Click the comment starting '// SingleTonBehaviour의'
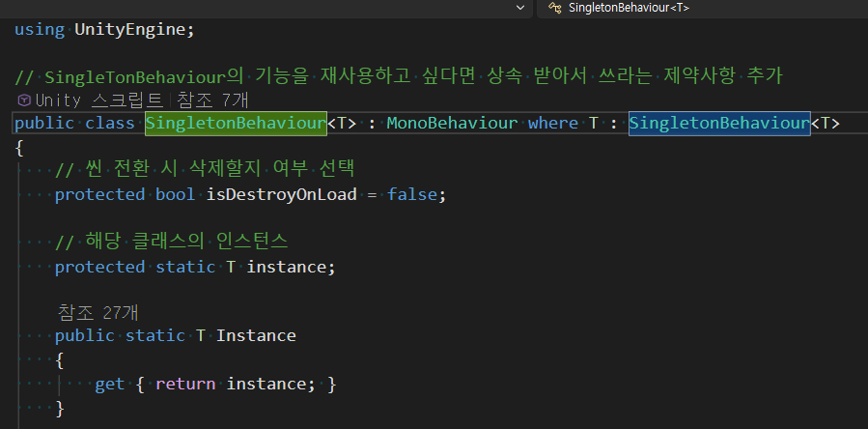Image resolution: width=868 pixels, height=429 pixels. (x=399, y=76)
